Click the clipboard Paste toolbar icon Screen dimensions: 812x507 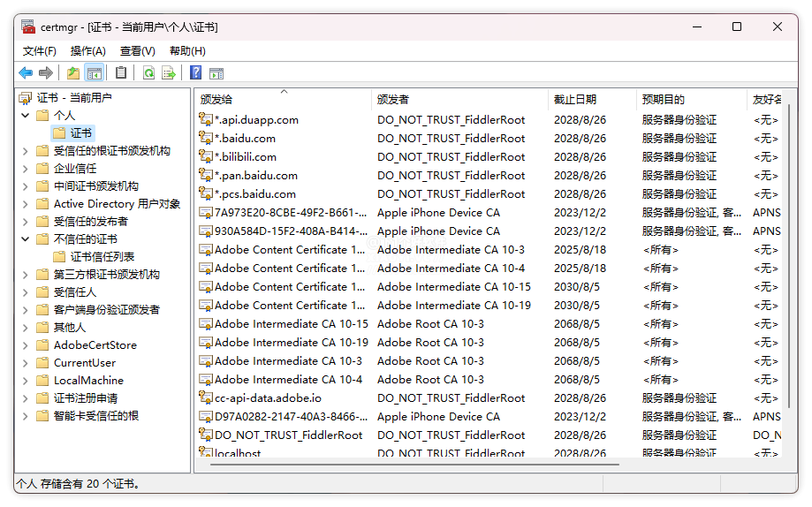121,73
